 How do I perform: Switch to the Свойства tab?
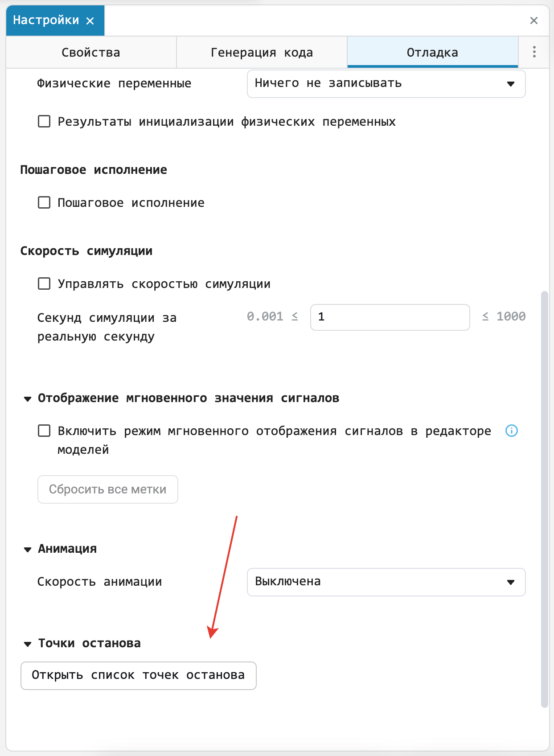[x=91, y=52]
